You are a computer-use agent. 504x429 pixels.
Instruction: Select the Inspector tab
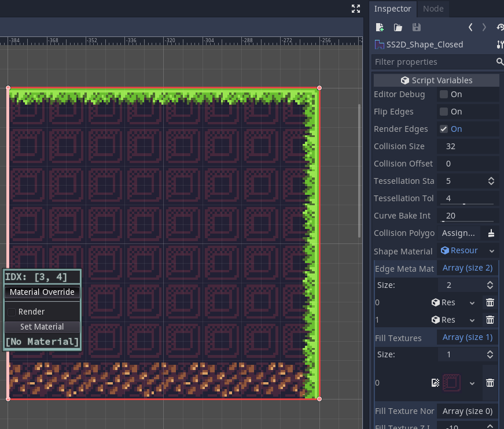click(392, 9)
